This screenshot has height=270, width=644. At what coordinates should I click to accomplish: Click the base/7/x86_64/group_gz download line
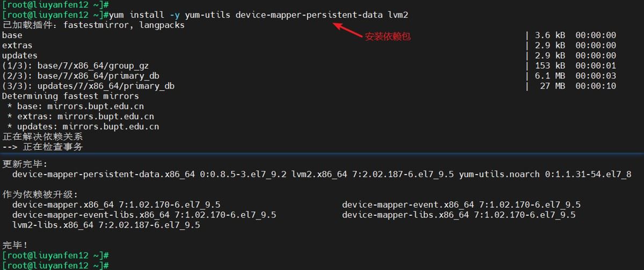pos(75,65)
